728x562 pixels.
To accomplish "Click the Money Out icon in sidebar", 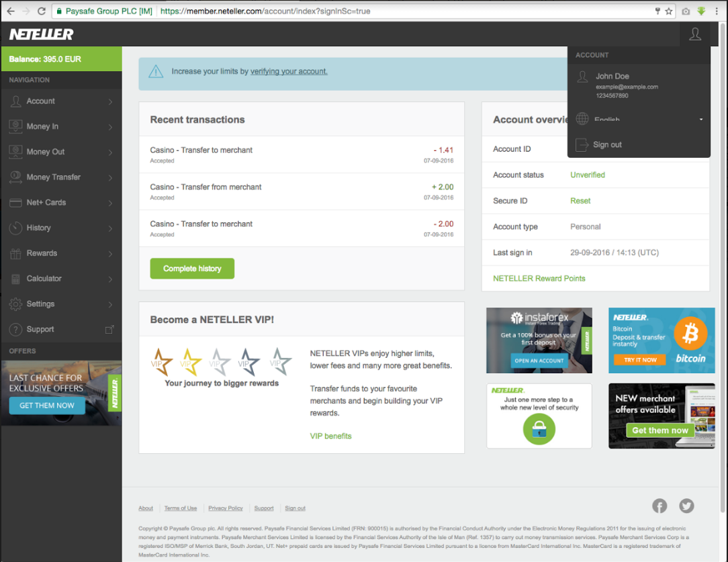I will (16, 152).
